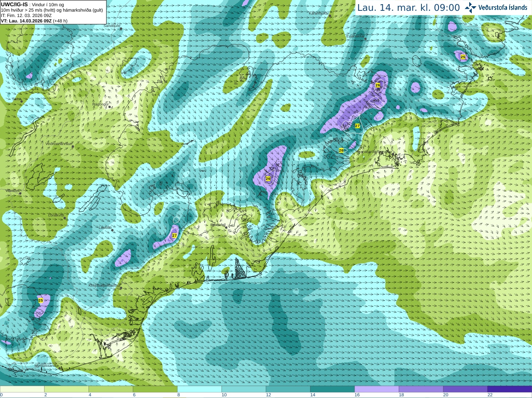Image resolution: width=532 pixels, height=398 pixels.
Task: Click the "Sandbúðir" place name label
Action: [x=112, y=26]
